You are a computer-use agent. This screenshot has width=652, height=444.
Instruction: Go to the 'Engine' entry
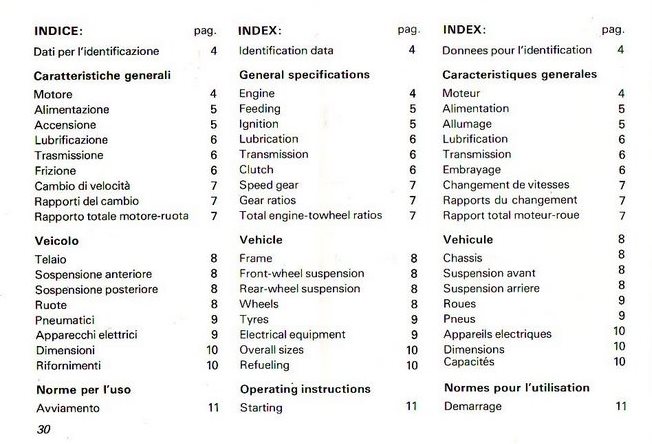[x=257, y=94]
